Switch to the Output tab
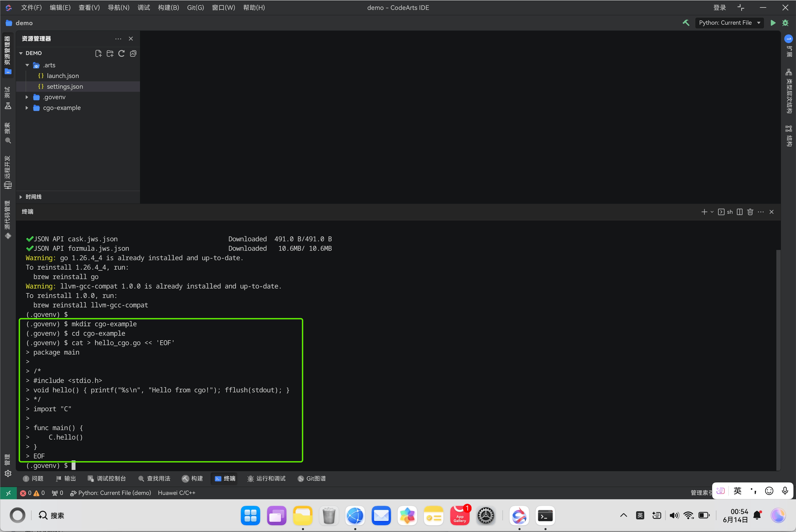The image size is (796, 532). tap(65, 478)
